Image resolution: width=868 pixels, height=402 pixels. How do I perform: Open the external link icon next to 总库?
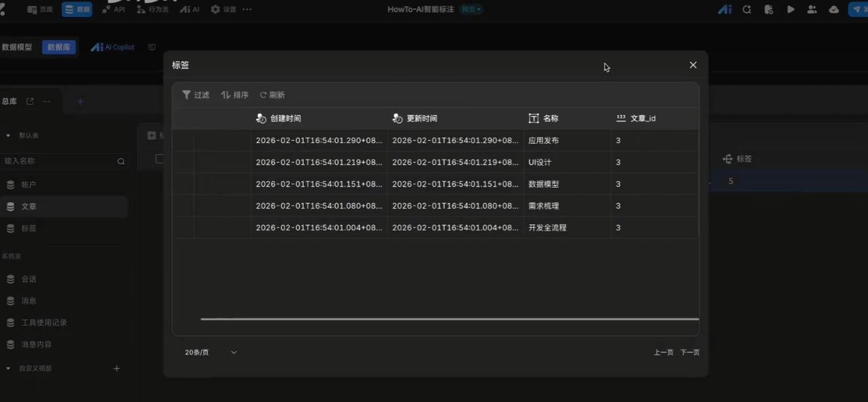tap(30, 102)
